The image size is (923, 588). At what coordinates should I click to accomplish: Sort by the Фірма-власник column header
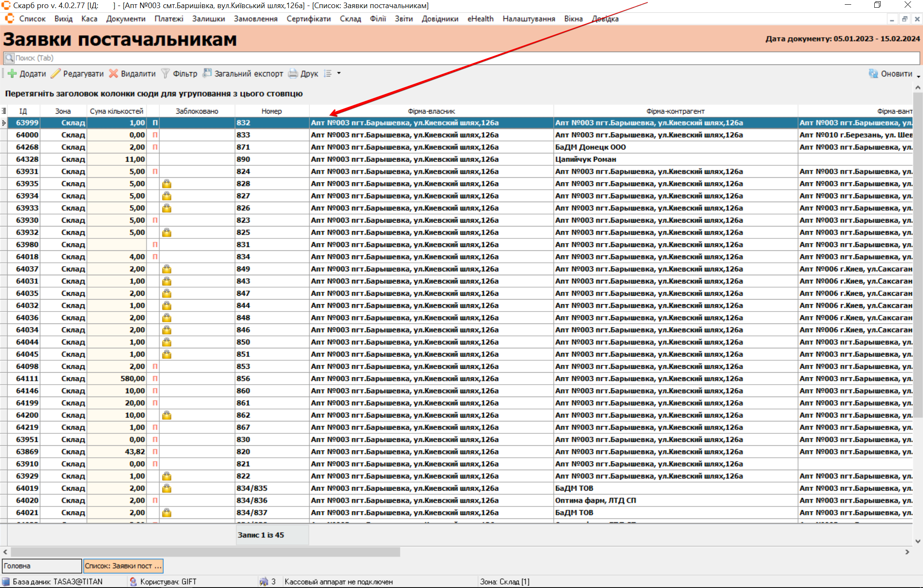[x=431, y=111]
